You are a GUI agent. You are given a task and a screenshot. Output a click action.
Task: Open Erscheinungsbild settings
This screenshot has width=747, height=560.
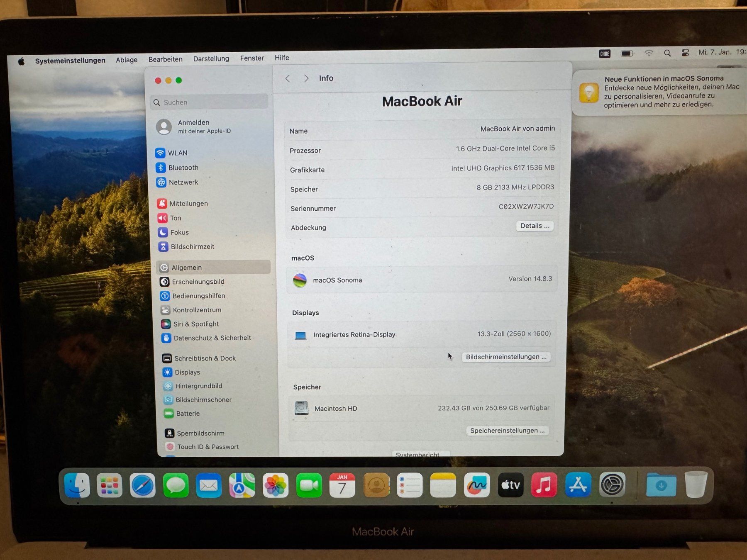click(x=192, y=282)
